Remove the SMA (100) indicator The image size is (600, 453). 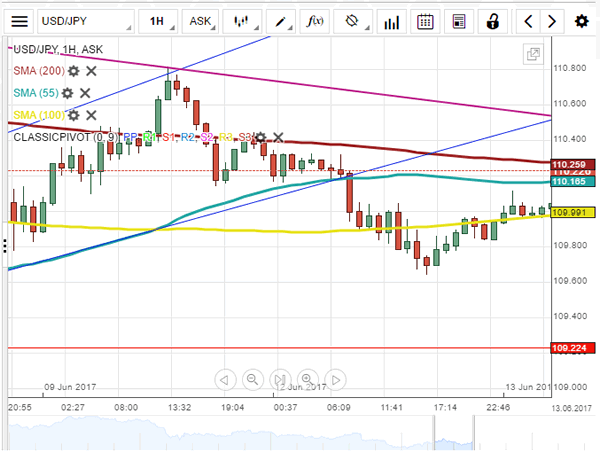(90, 115)
